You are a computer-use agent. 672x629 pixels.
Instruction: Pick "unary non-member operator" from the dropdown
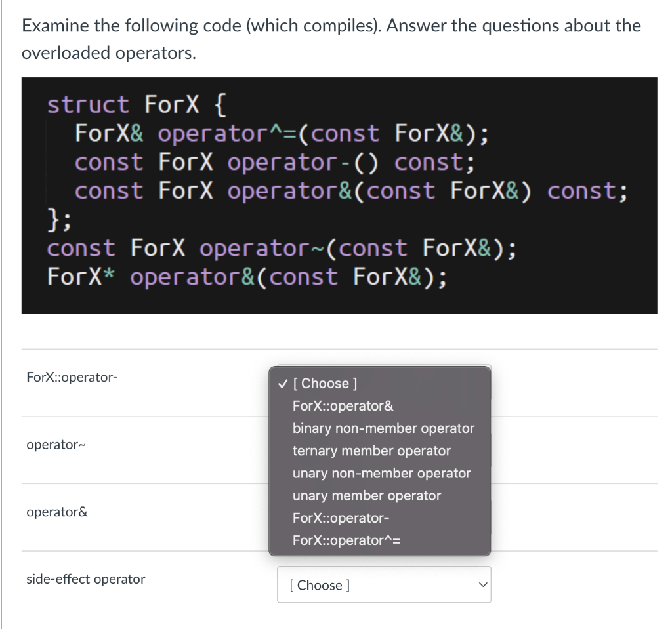coord(382,473)
